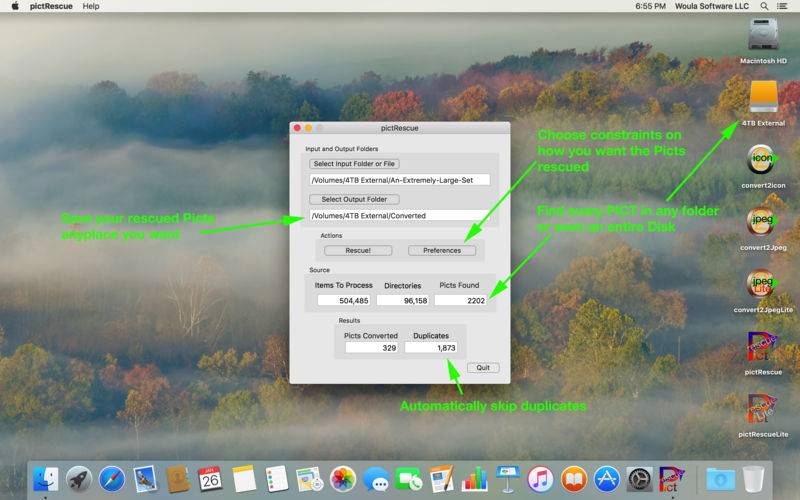Open Maps icon in the dock

(x=309, y=480)
